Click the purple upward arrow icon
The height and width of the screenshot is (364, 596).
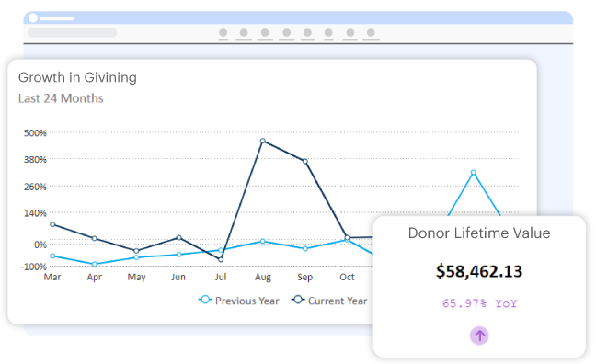[479, 336]
